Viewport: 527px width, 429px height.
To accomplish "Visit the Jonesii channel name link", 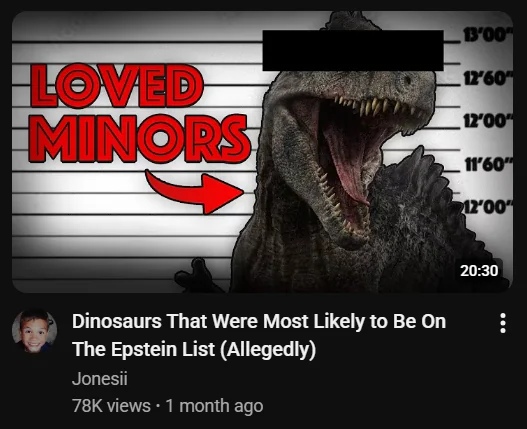I will [100, 379].
